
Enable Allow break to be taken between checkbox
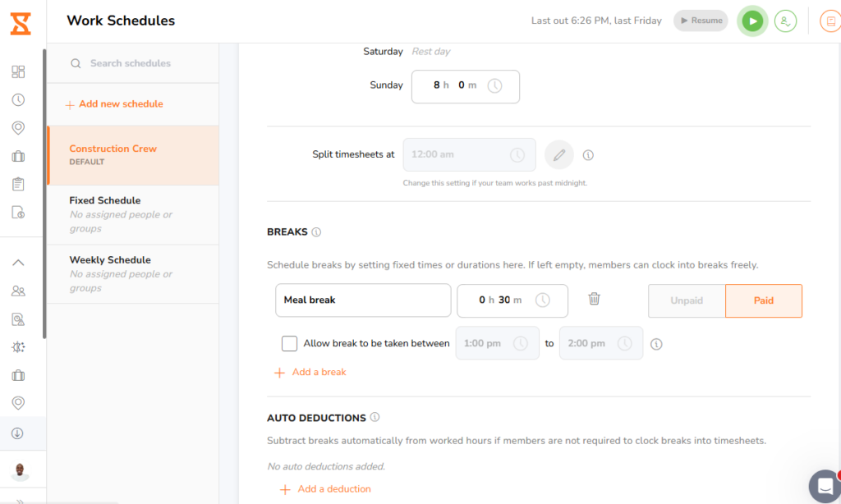[x=289, y=343]
